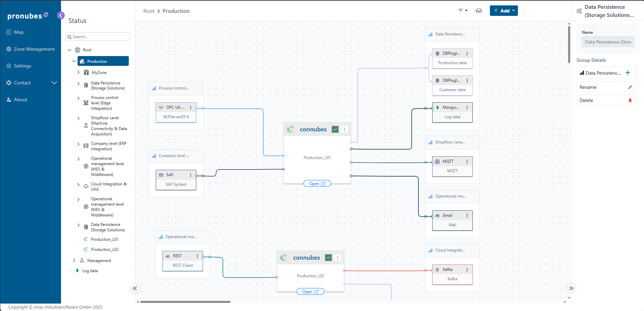Image resolution: width=644 pixels, height=311 pixels.
Task: Toggle the green checkbox on Production_L01
Action: (x=335, y=129)
